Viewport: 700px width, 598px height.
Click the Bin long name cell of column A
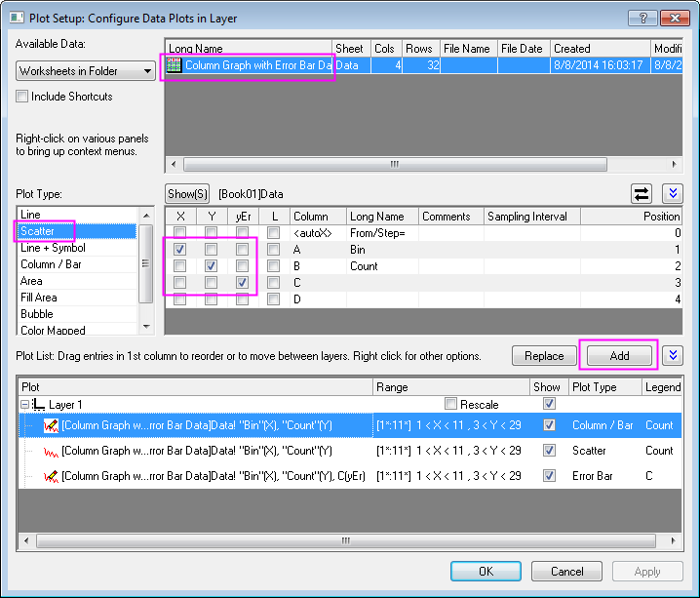point(382,250)
